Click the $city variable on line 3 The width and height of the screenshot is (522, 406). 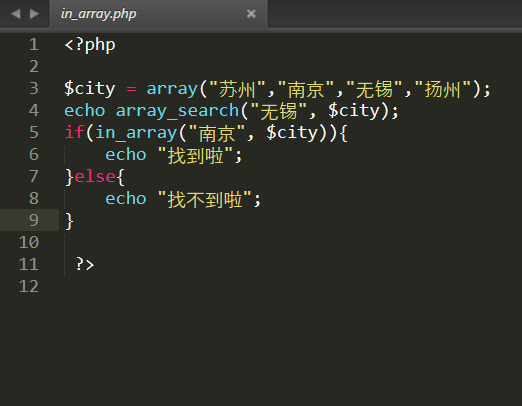click(90, 89)
